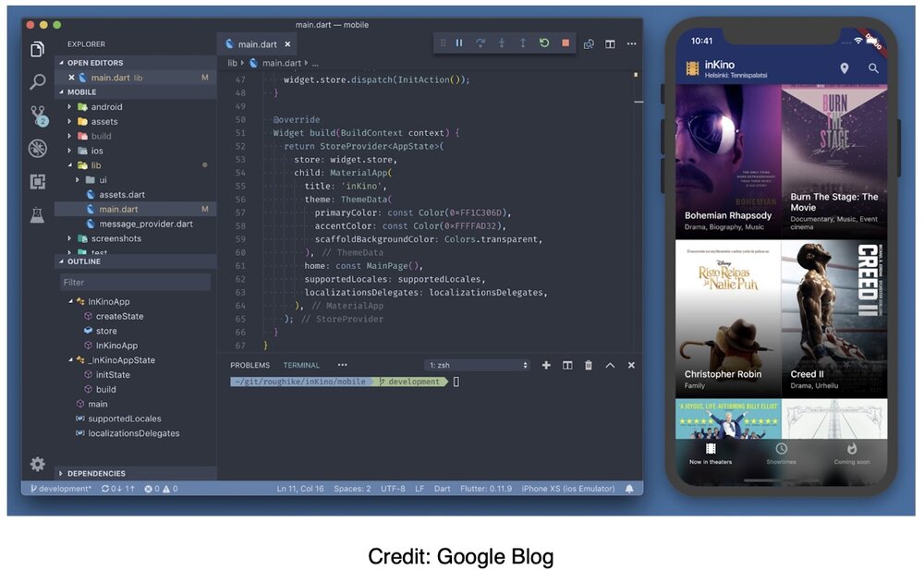Tap Coming soon tab in inKino app

(852, 454)
